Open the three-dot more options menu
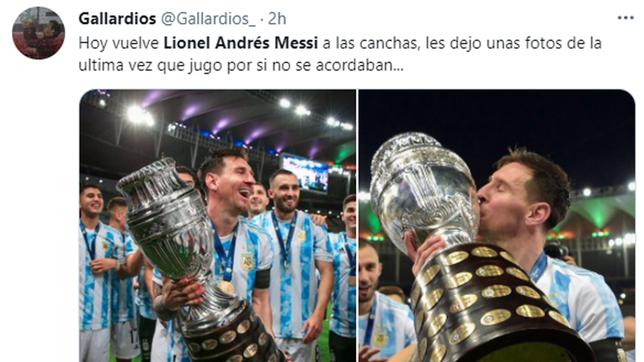Screen dimensions: 644x362 pyautogui.click(x=625, y=18)
